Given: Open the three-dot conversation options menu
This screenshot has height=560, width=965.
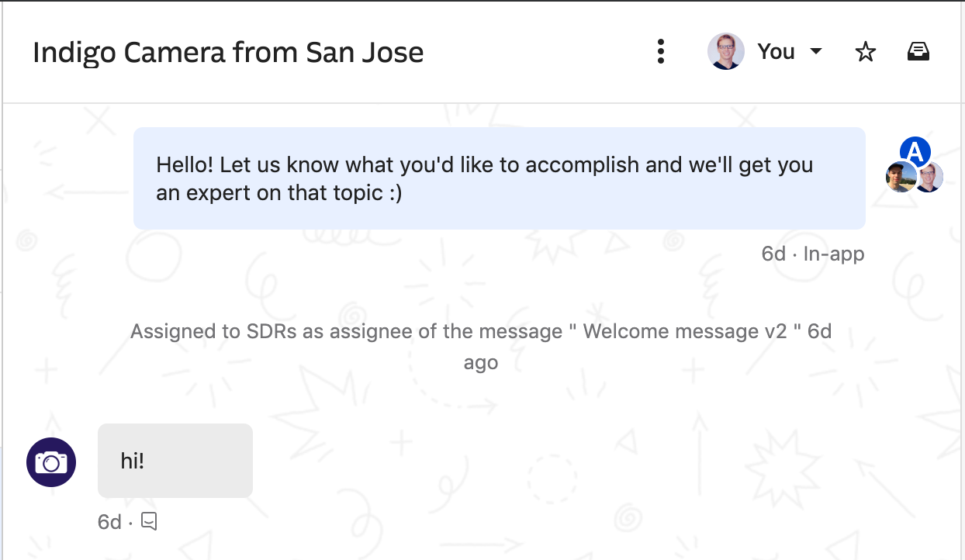Looking at the screenshot, I should 661,52.
